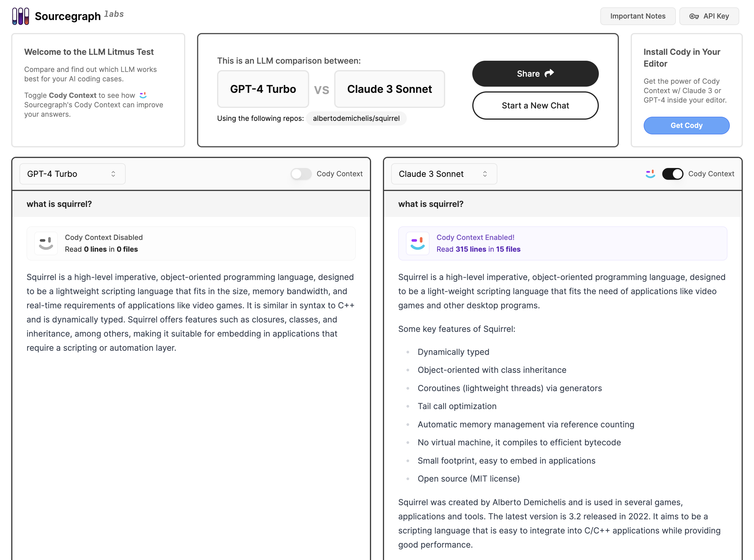This screenshot has width=754, height=560.
Task: Click the Sourcegraph labs logo icon
Action: click(x=21, y=16)
